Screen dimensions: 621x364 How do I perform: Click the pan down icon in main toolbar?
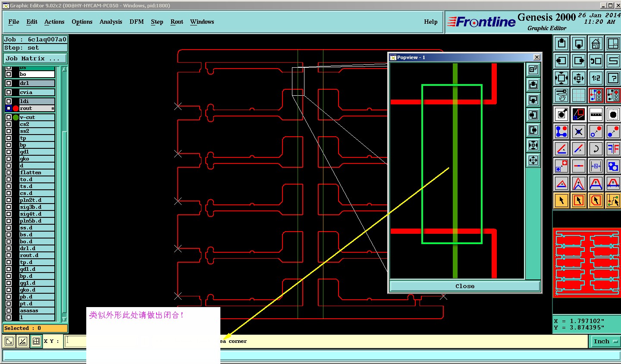[579, 44]
